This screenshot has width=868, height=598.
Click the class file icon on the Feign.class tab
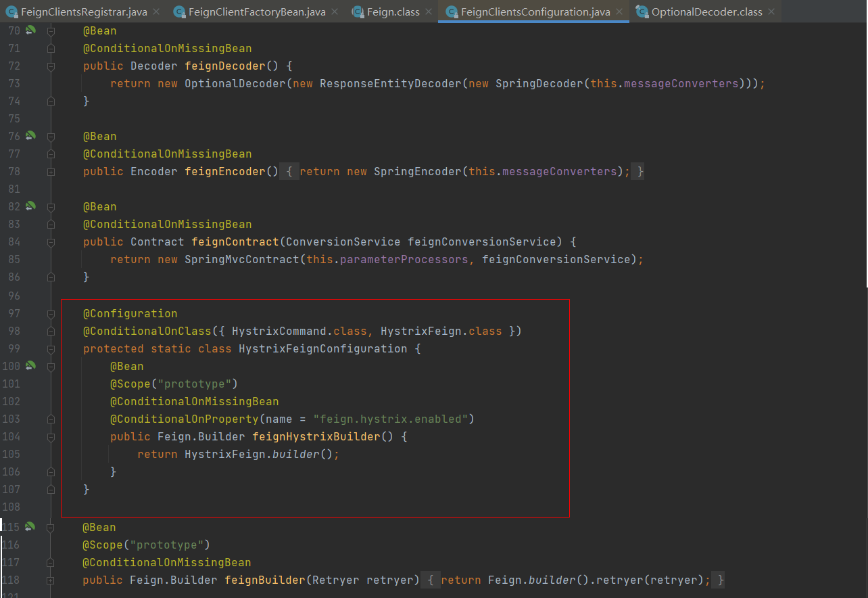pyautogui.click(x=357, y=12)
